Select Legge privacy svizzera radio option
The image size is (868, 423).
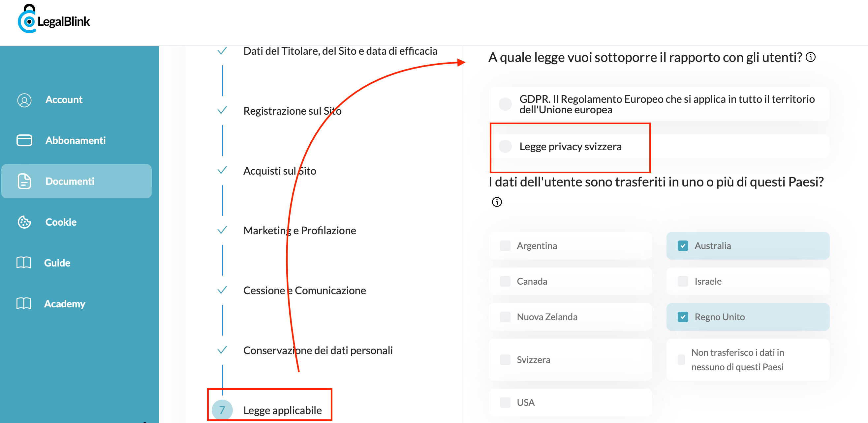click(x=505, y=146)
